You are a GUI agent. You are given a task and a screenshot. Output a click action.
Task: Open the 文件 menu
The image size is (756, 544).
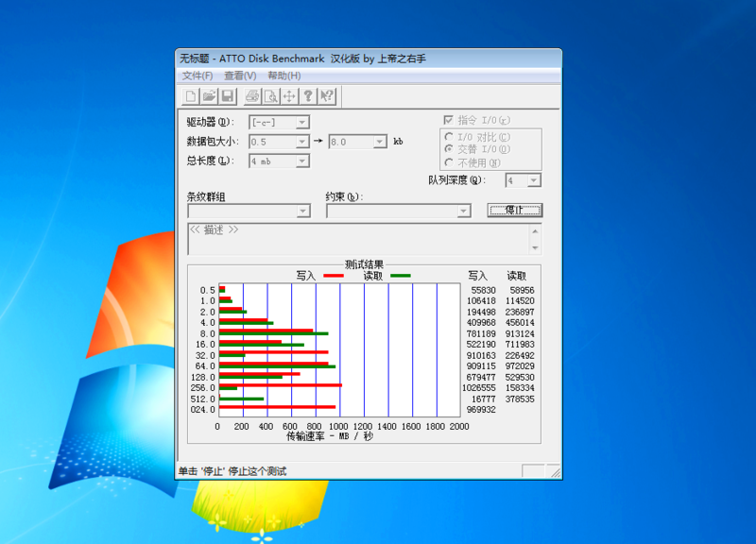[x=198, y=74]
